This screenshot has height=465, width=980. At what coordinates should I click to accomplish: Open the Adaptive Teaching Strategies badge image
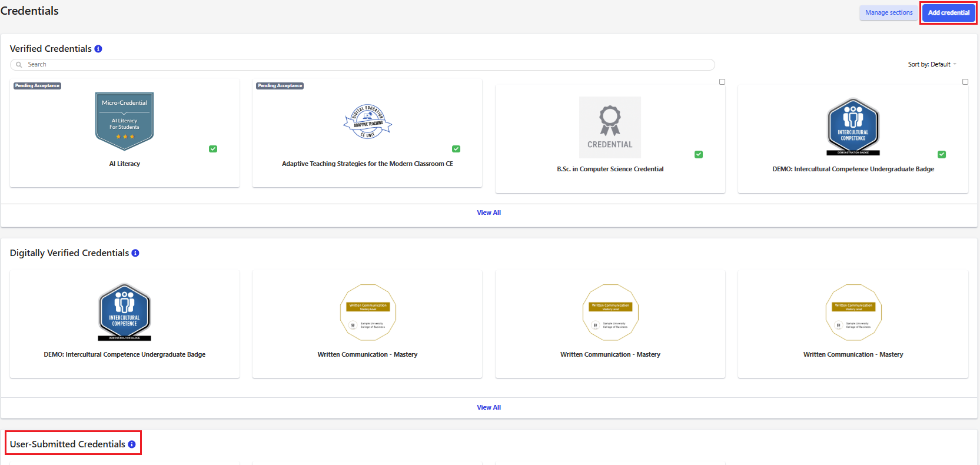(367, 121)
